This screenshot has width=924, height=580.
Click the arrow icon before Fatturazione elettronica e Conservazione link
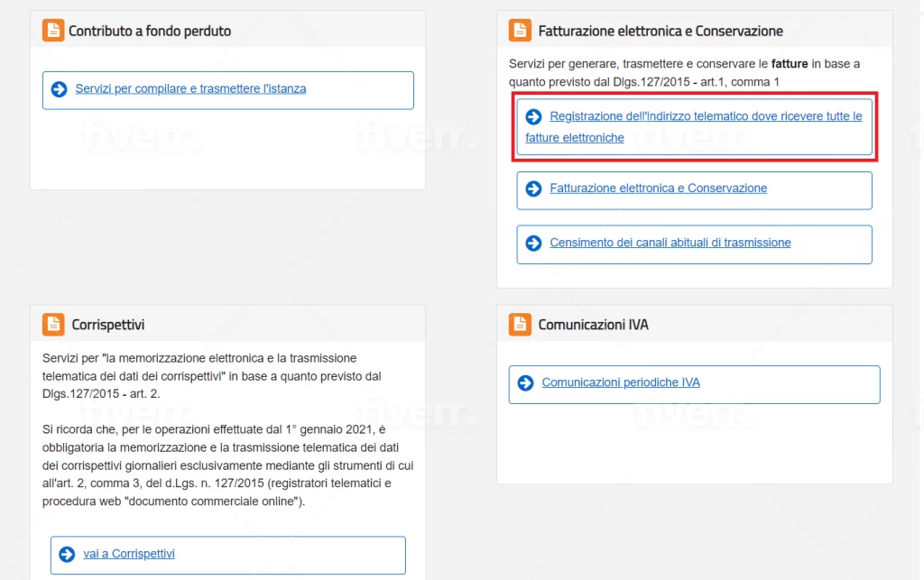(532, 189)
